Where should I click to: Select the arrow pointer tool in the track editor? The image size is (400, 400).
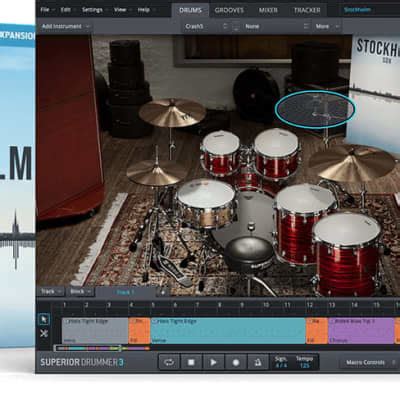tap(44, 319)
